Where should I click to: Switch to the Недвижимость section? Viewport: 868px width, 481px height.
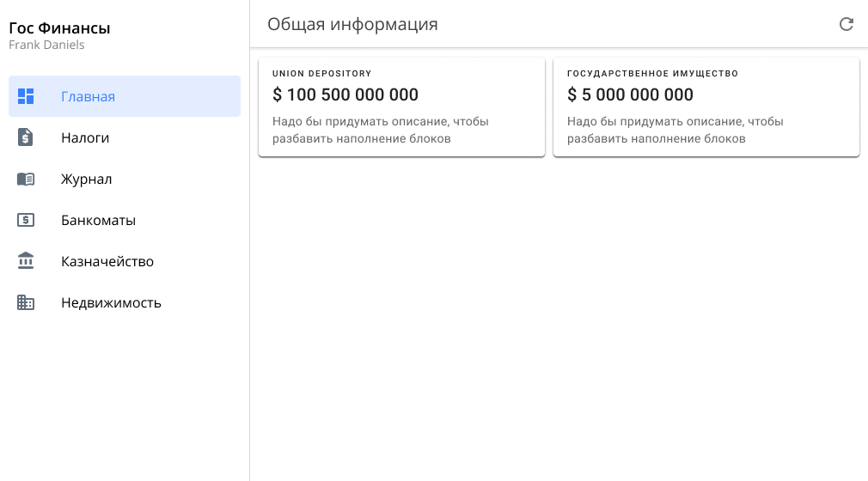tap(111, 302)
